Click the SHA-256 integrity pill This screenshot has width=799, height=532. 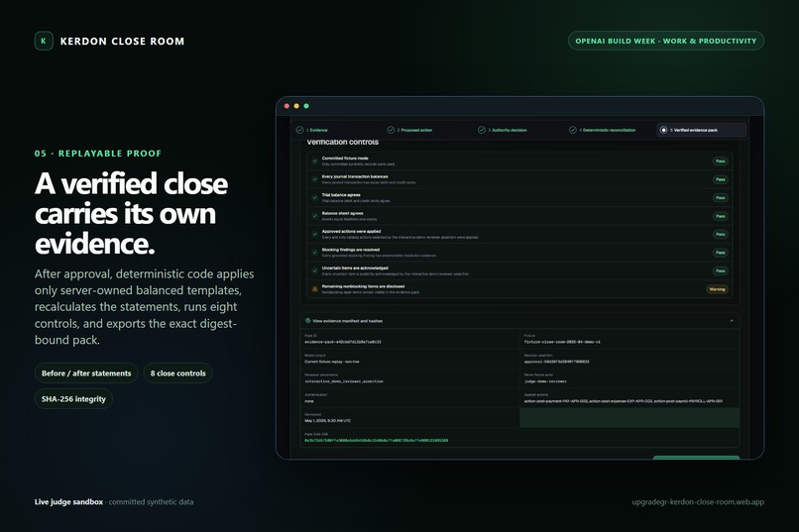pos(73,398)
